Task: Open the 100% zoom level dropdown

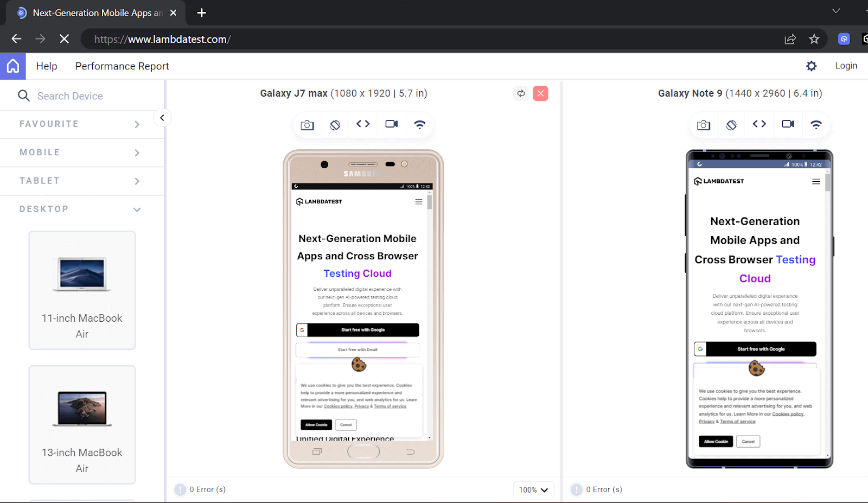Action: [533, 489]
